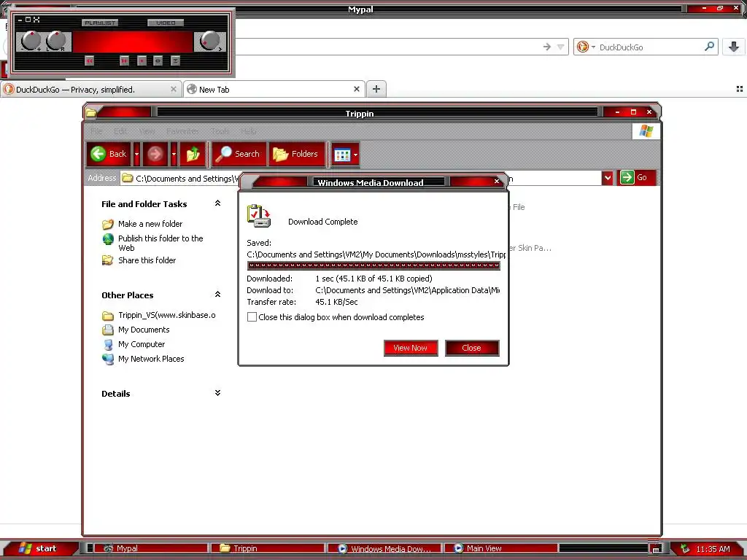The image size is (747, 560).
Task: Open the File menu in the Trippin window
Action: click(x=96, y=131)
